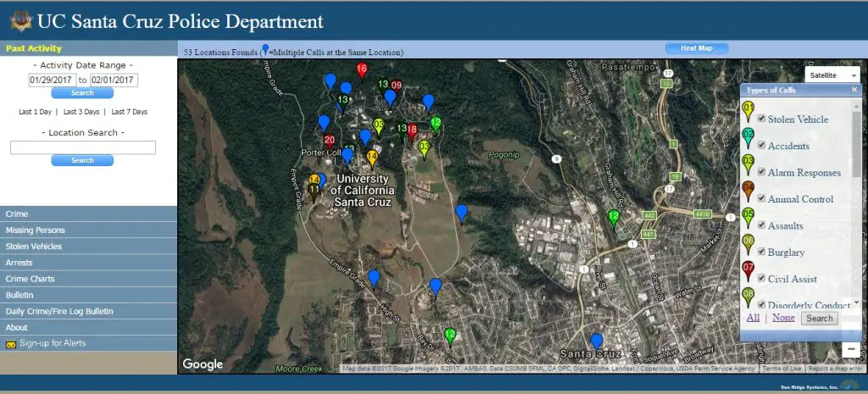Image resolution: width=868 pixels, height=394 pixels.
Task: Click the map zoom out minus button
Action: pos(851,349)
